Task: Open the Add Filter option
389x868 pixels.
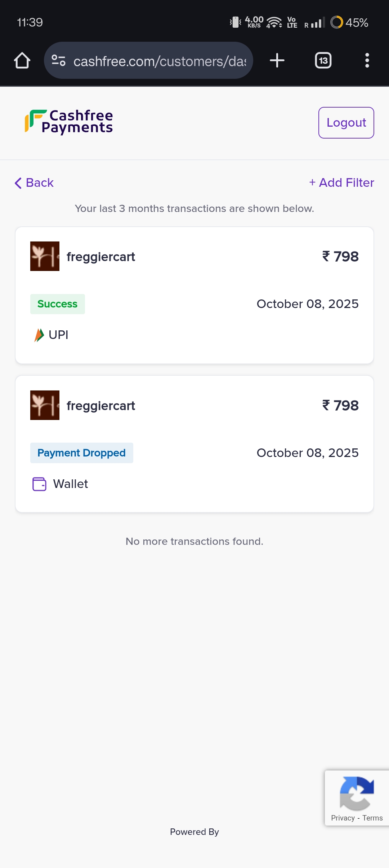Action: (x=341, y=183)
